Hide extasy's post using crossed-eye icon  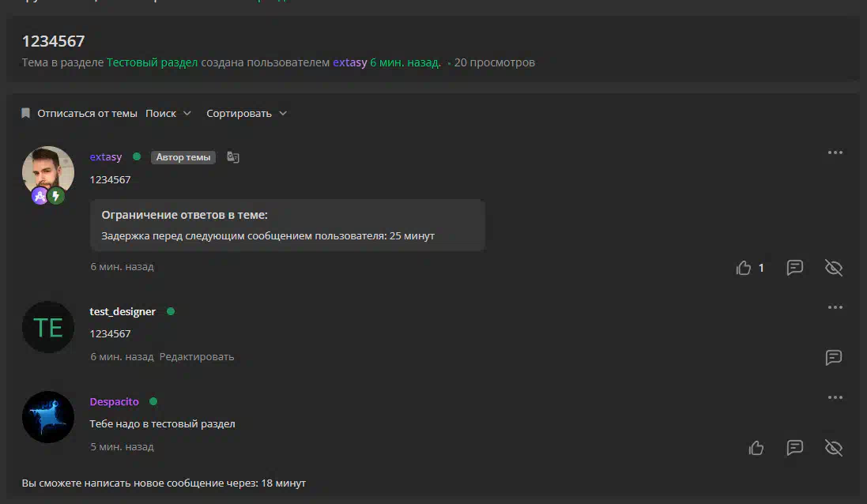(x=833, y=268)
